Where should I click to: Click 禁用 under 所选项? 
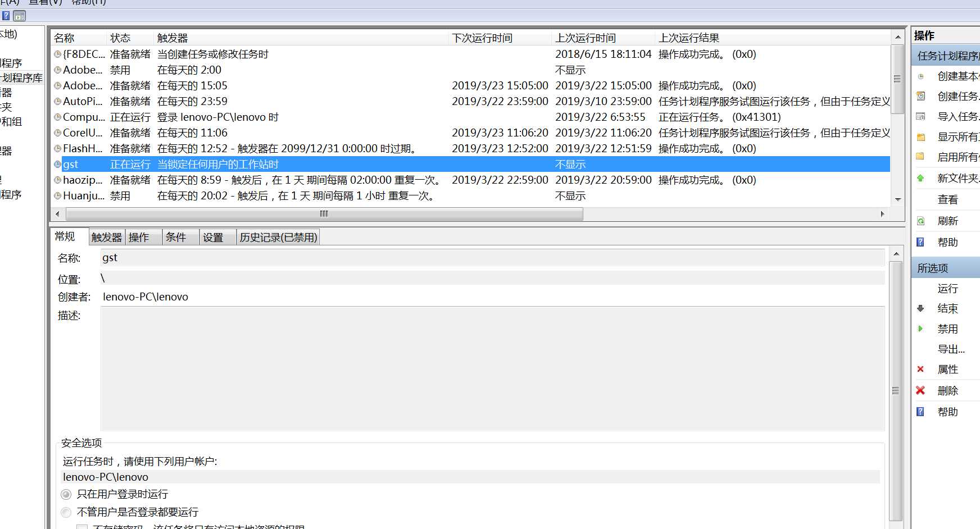(947, 329)
